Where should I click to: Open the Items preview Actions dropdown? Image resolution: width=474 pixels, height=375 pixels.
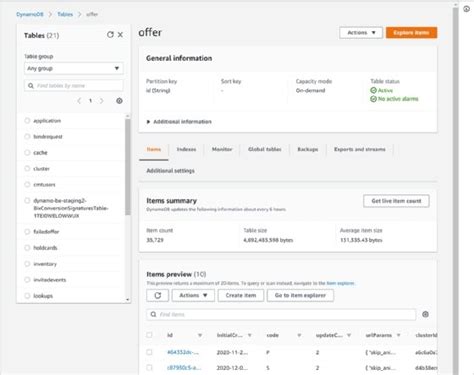click(193, 295)
